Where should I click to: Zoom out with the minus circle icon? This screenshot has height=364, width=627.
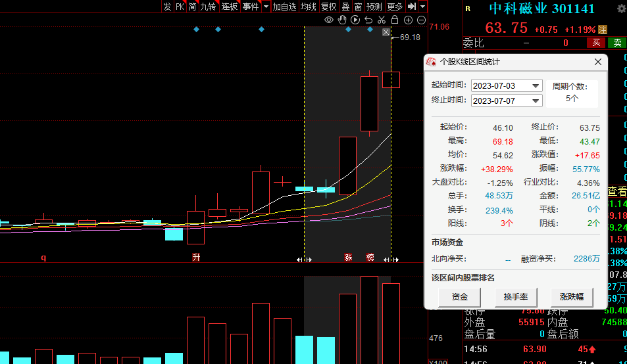[421, 20]
